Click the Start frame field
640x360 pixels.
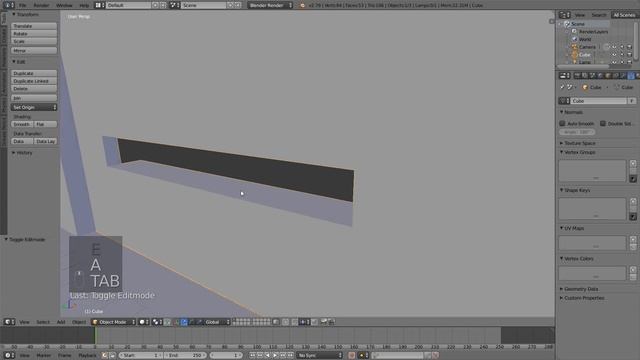pyautogui.click(x=142, y=356)
